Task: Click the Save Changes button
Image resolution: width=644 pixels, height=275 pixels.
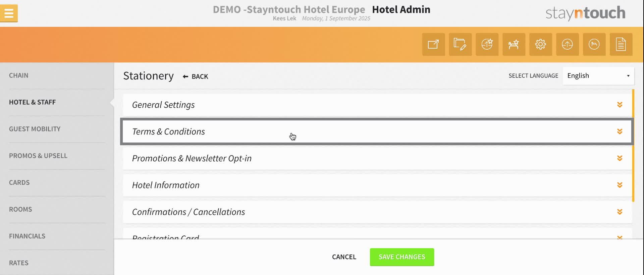Action: pyautogui.click(x=402, y=257)
